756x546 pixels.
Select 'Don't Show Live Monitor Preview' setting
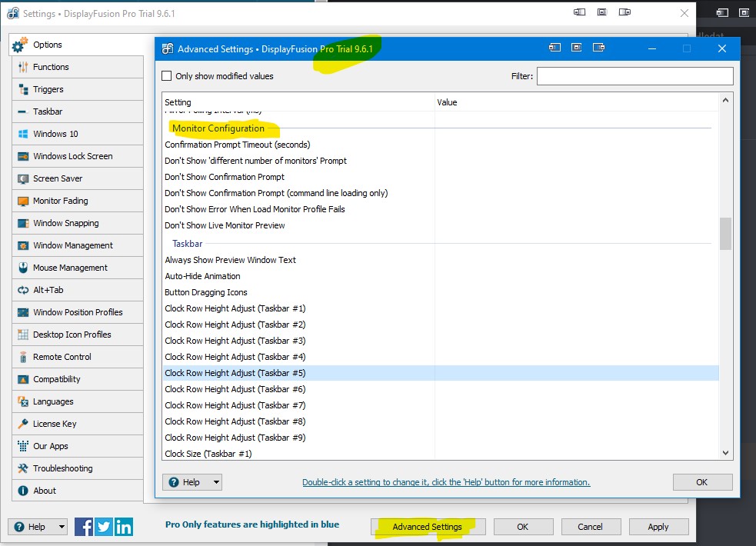[x=225, y=225]
